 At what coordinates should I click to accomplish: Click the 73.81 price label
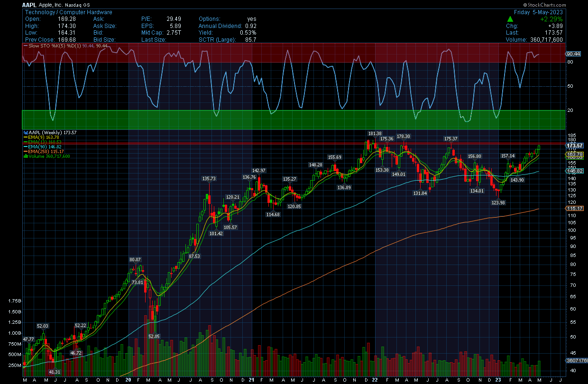click(137, 283)
